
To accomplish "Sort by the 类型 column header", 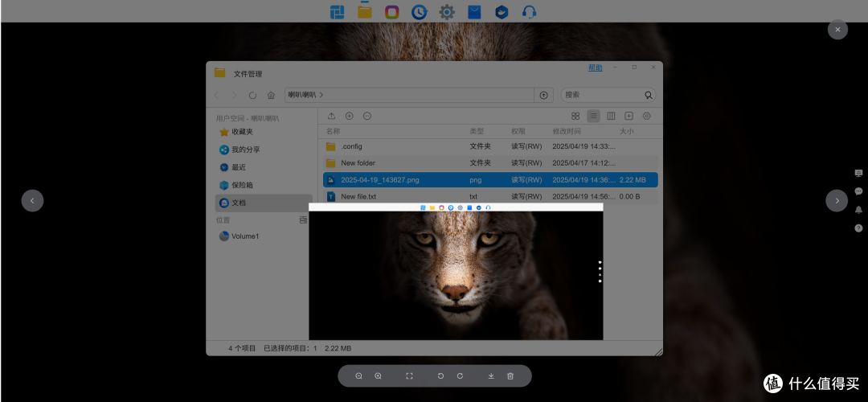I will click(x=477, y=131).
